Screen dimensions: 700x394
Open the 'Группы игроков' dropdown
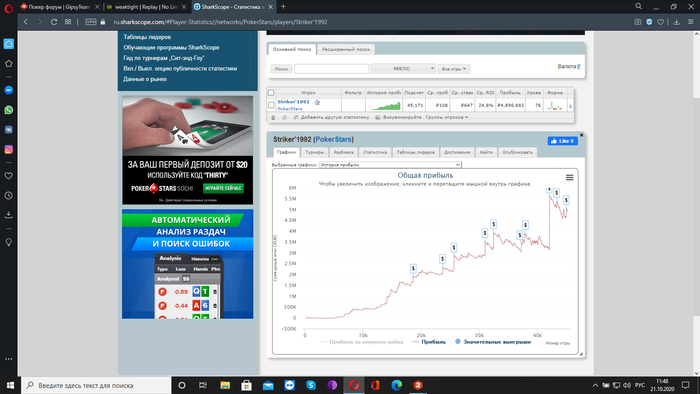(x=447, y=117)
